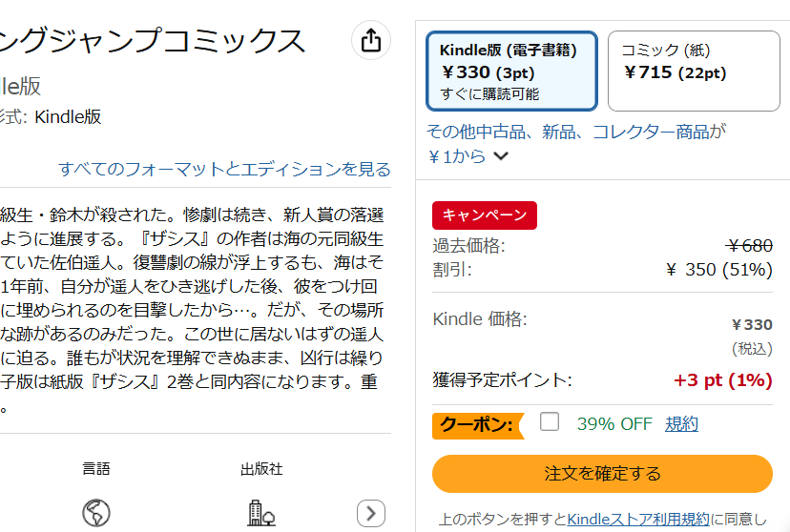Click the 言語 language label

96,469
